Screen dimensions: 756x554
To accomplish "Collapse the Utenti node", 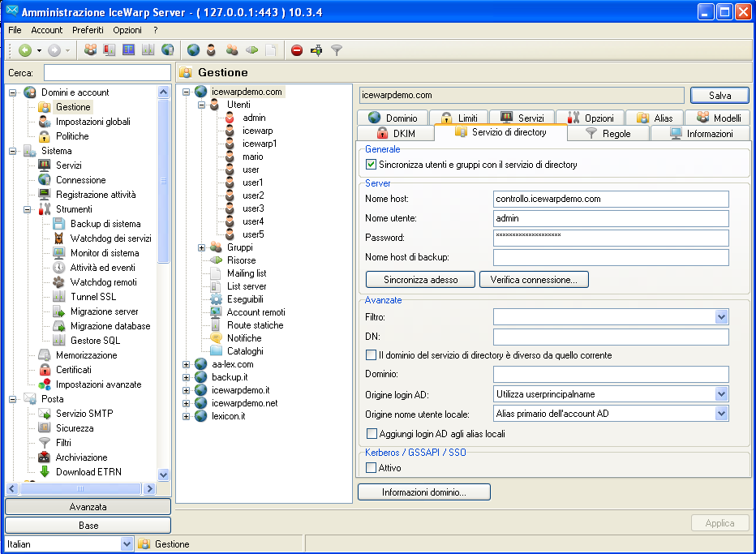I will pyautogui.click(x=201, y=105).
